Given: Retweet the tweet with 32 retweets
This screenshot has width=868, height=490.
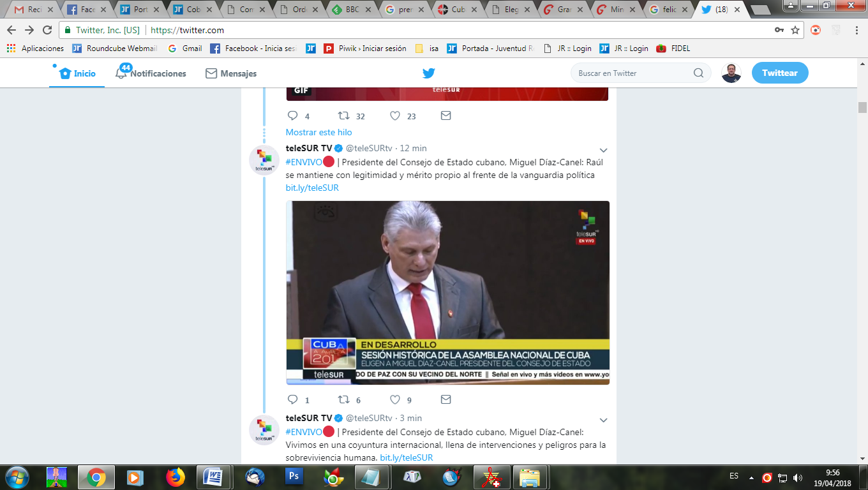Looking at the screenshot, I should (343, 115).
